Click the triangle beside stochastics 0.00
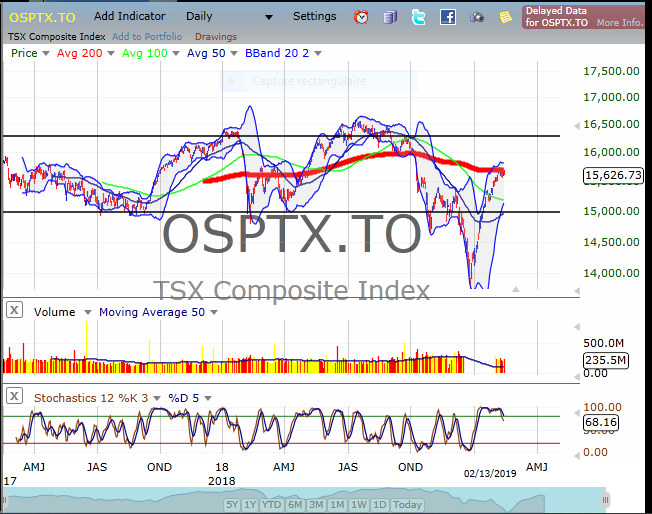Image resolution: width=652 pixels, height=514 pixels. [577, 456]
